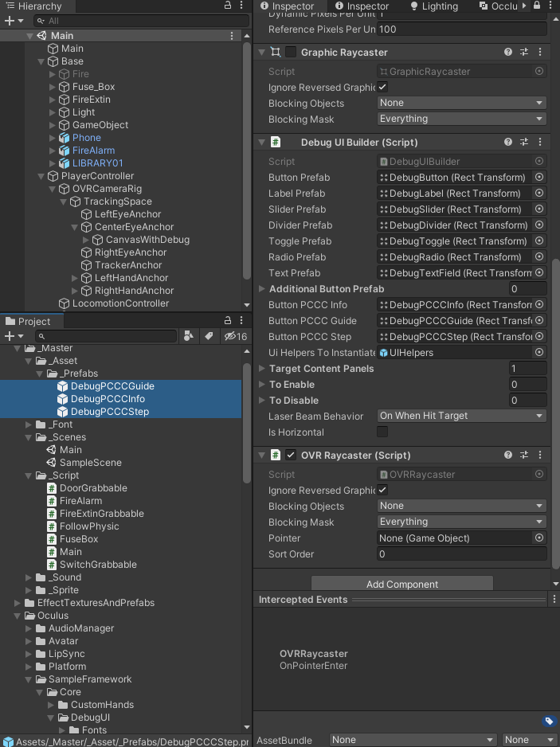The width and height of the screenshot is (560, 747).
Task: Toggle Hierarchy panel lock icon
Action: pyautogui.click(x=228, y=6)
